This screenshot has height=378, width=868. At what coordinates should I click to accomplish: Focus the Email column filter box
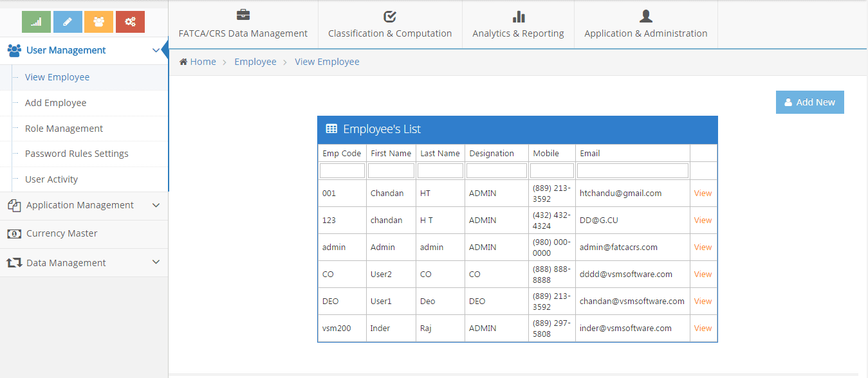[x=633, y=171]
